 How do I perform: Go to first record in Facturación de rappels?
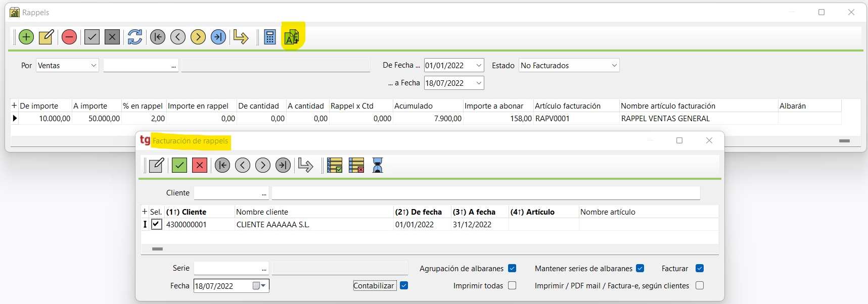pyautogui.click(x=222, y=165)
